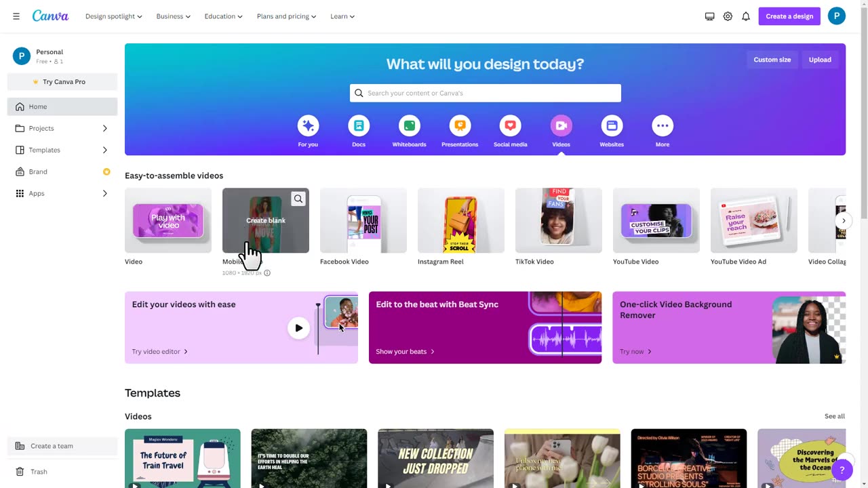The height and width of the screenshot is (488, 868).
Task: Click the Custom size button
Action: pyautogui.click(x=772, y=60)
